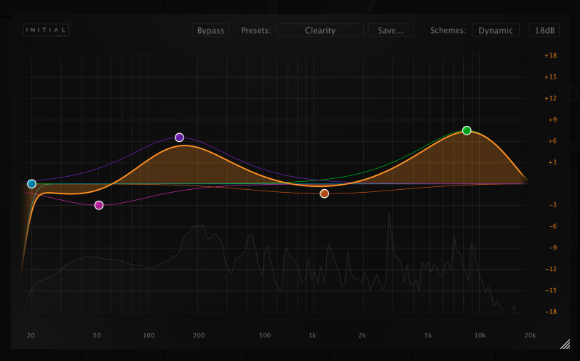The width and height of the screenshot is (580, 361).
Task: Click the Initial Audio logo
Action: point(46,30)
